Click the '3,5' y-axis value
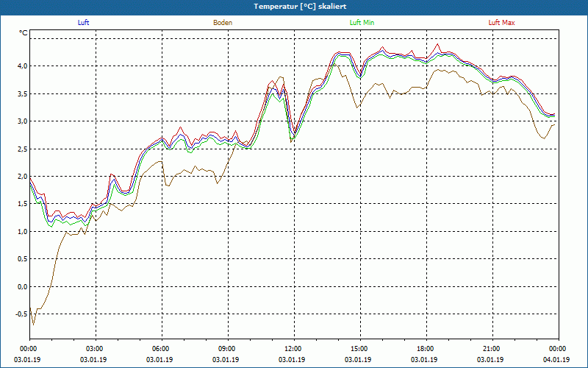The image size is (588, 368). (x=23, y=93)
